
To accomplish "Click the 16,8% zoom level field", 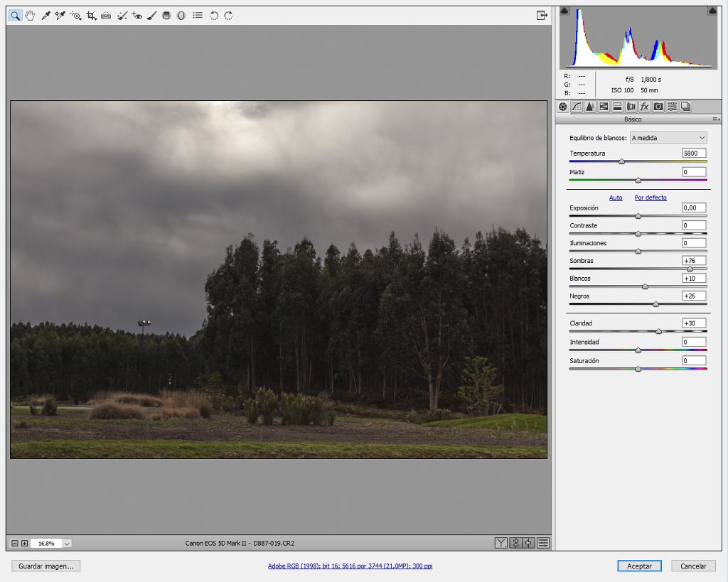I will tap(46, 544).
